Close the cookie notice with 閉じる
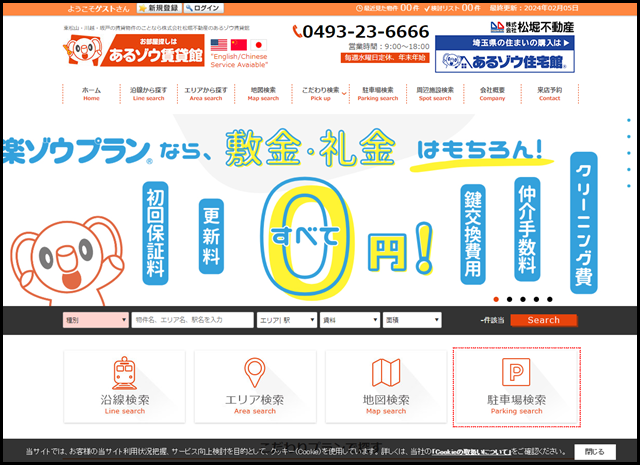This screenshot has height=465, width=640. click(595, 452)
